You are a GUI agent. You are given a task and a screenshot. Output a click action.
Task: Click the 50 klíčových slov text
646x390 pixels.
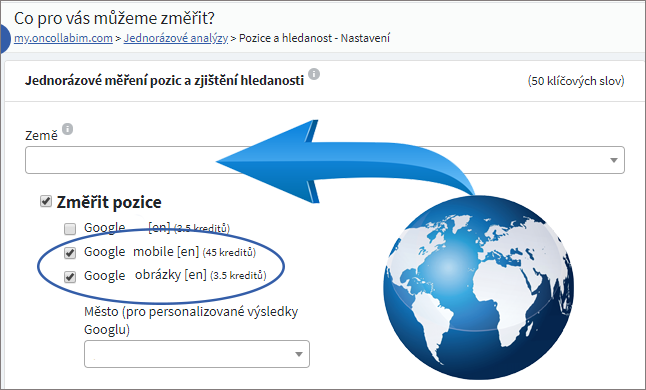(576, 81)
